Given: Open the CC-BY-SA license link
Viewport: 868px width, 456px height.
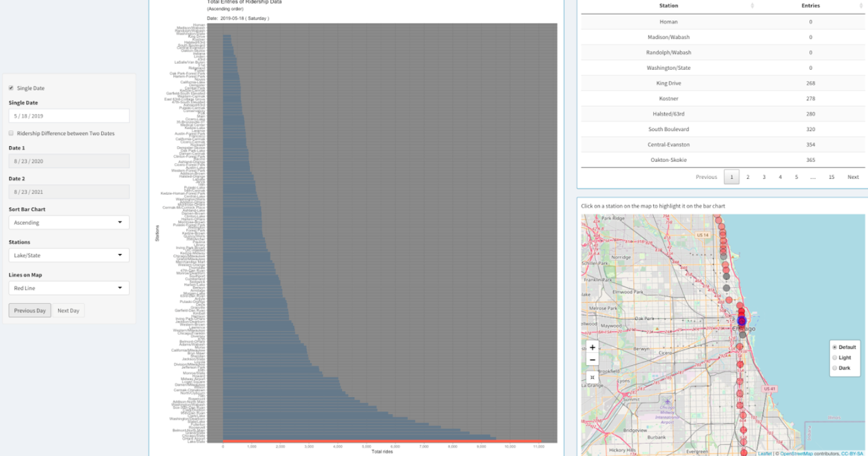Looking at the screenshot, I should tap(852, 454).
